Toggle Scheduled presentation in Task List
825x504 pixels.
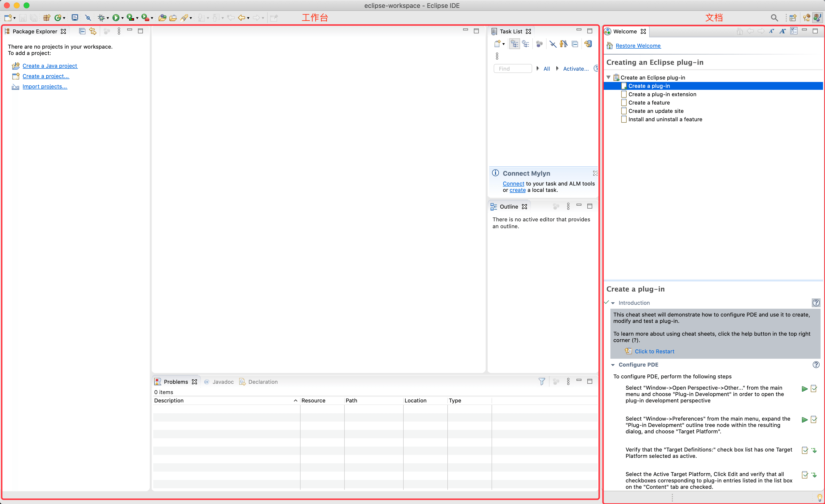pyautogui.click(x=526, y=44)
